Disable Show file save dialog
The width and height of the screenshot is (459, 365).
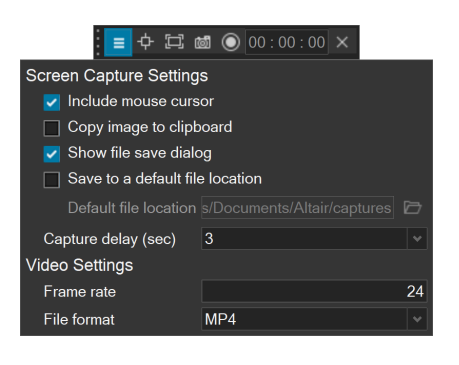[x=52, y=154]
